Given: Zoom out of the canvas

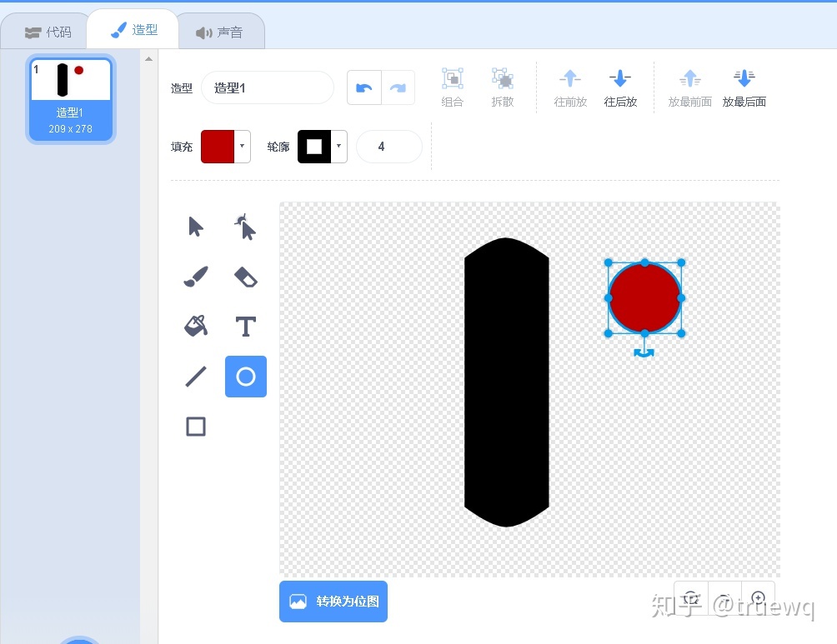Looking at the screenshot, I should click(x=724, y=598).
